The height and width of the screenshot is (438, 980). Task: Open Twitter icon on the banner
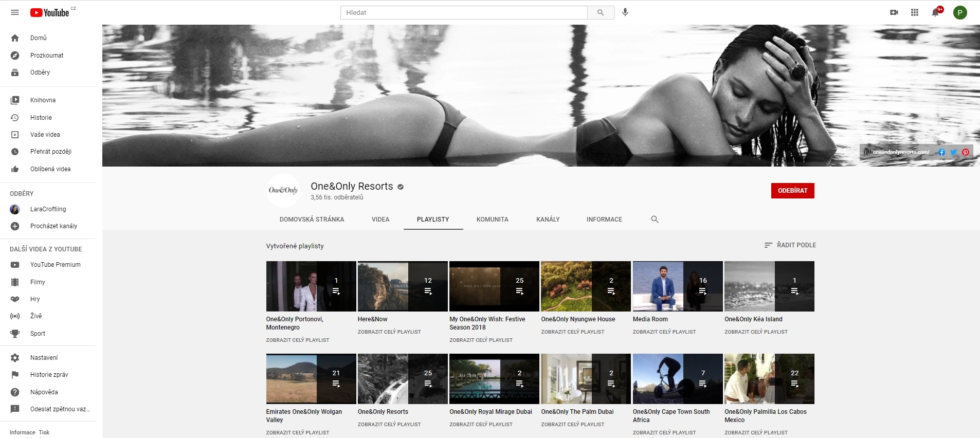[x=953, y=152]
